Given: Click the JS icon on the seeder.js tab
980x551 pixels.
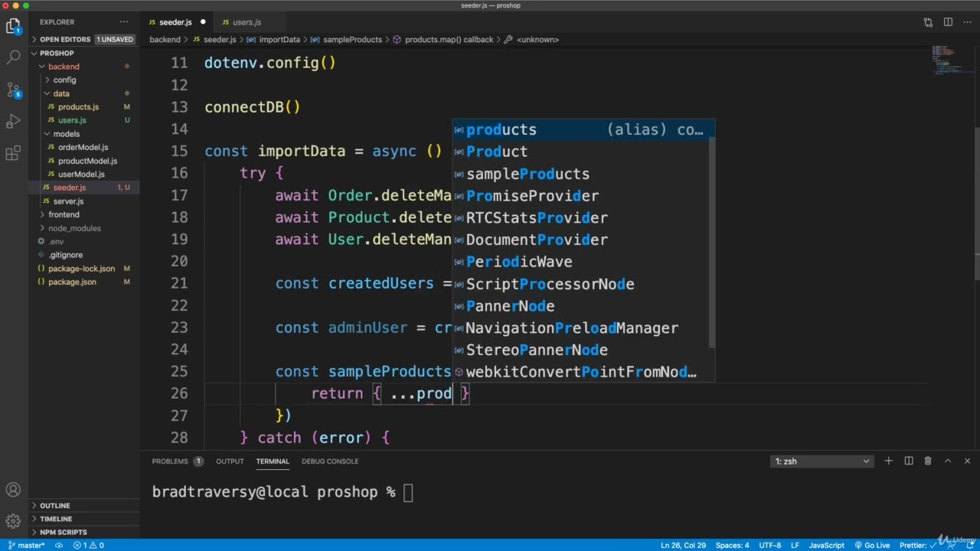Looking at the screenshot, I should click(152, 22).
